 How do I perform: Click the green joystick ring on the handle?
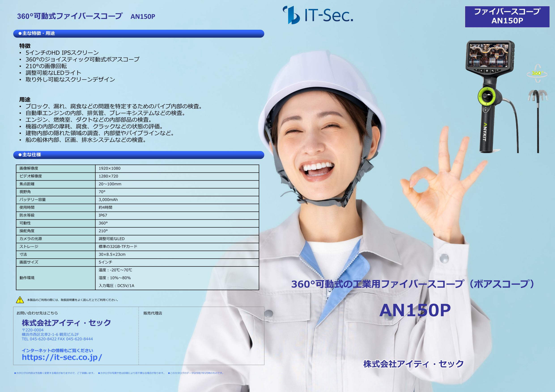(487, 97)
